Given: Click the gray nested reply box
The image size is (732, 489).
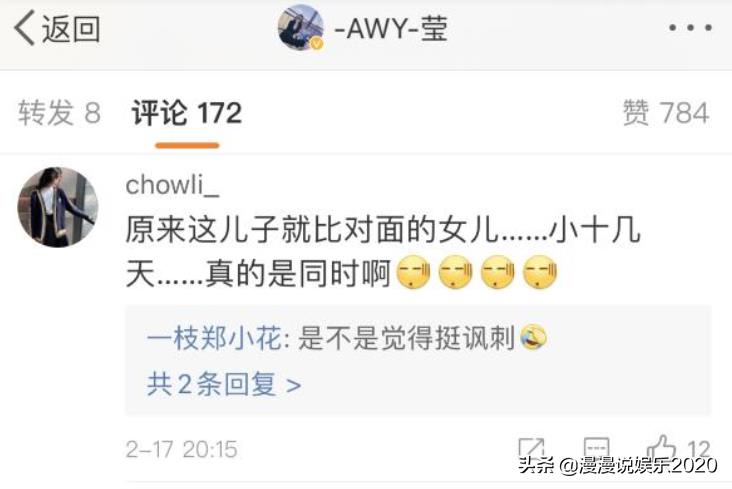Looking at the screenshot, I should click(418, 360).
